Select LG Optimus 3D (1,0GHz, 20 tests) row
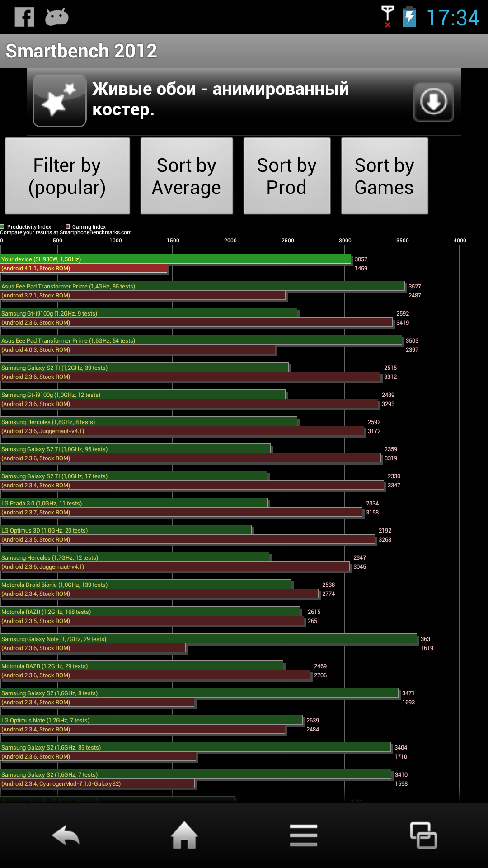 click(x=188, y=535)
